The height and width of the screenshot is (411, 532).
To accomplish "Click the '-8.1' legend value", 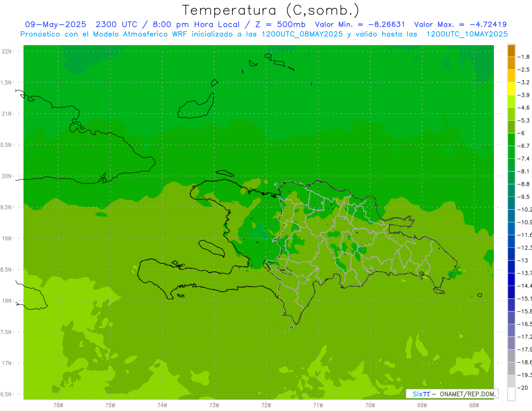I will click(524, 172).
